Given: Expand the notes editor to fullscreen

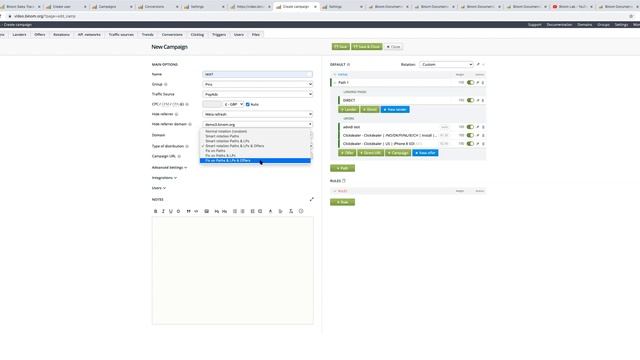Looking at the screenshot, I should point(311,199).
